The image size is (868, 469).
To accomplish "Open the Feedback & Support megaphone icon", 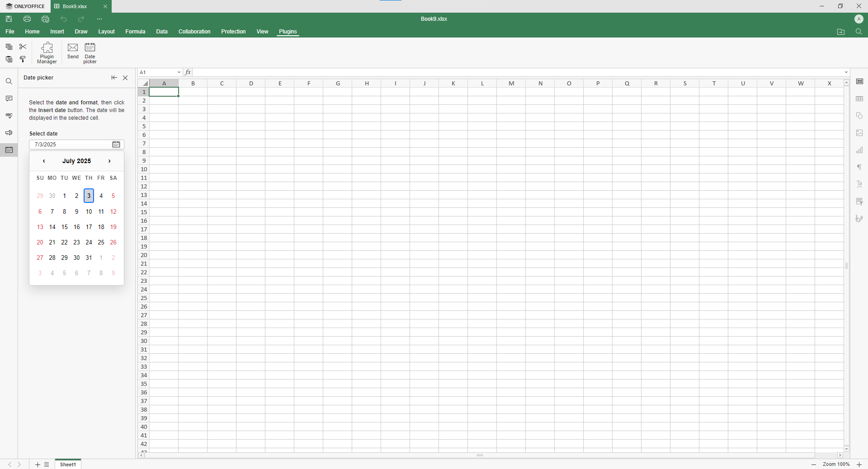I will click(x=9, y=132).
